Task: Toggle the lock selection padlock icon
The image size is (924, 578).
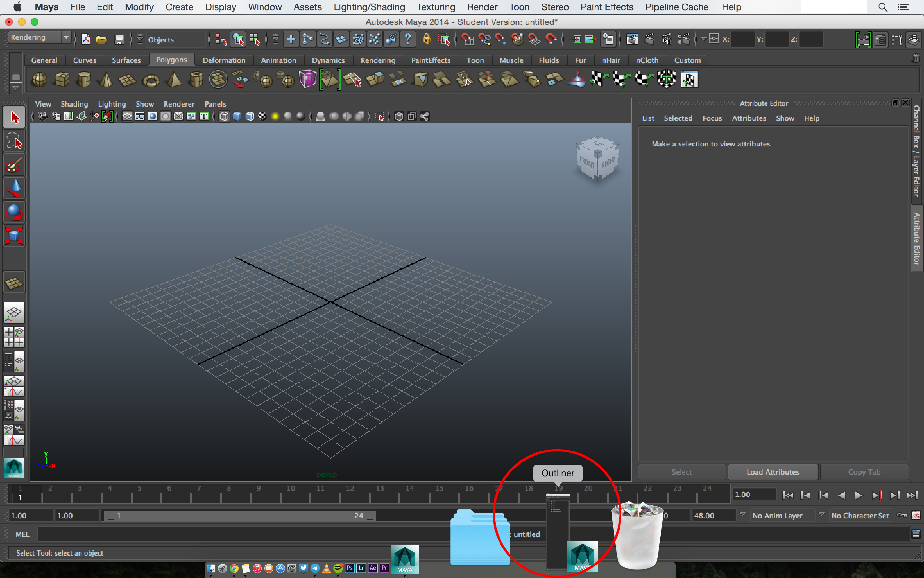Action: [426, 39]
